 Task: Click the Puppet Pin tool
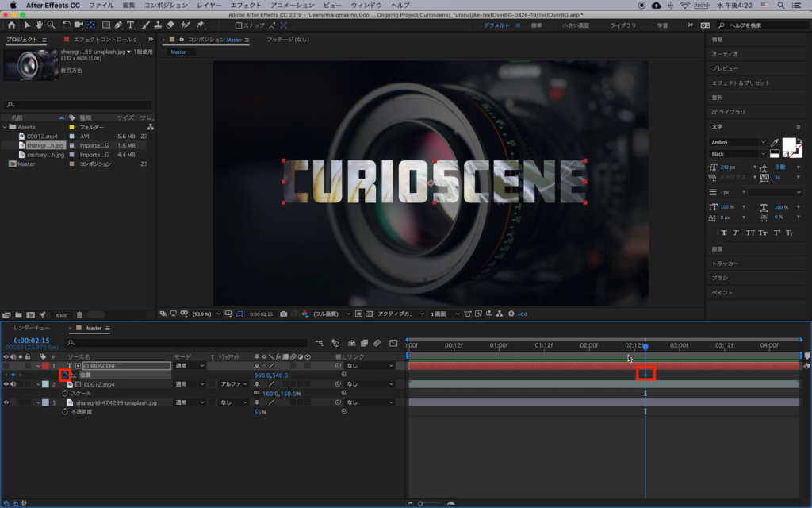[x=200, y=25]
